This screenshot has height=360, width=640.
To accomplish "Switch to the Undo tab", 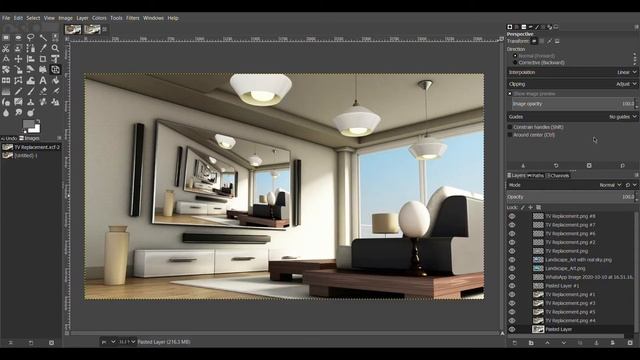I will 9,138.
